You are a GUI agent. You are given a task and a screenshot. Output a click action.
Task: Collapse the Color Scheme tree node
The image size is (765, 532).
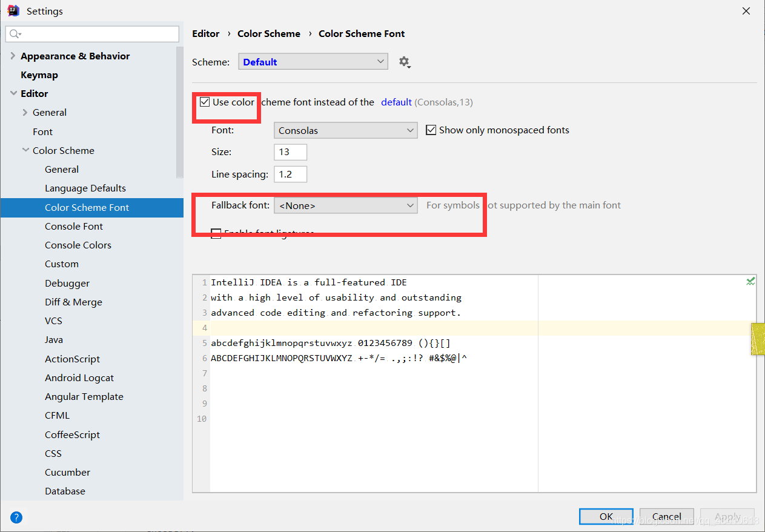25,150
